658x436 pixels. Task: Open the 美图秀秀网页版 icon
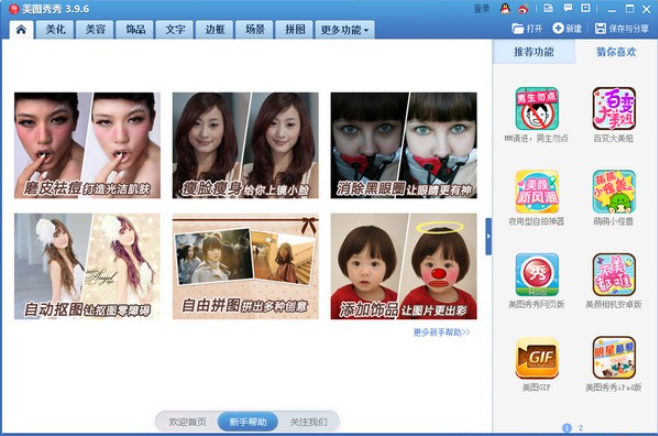(537, 275)
